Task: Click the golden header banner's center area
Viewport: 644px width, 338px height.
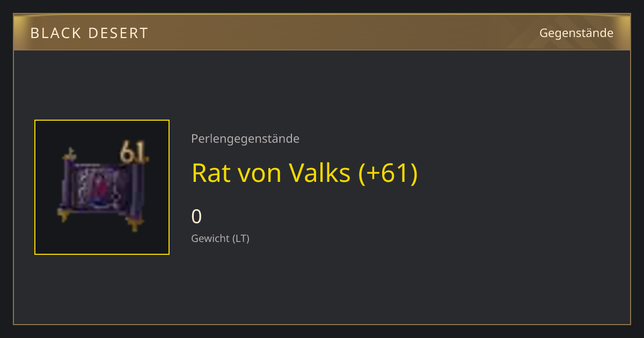Action: [x=322, y=33]
